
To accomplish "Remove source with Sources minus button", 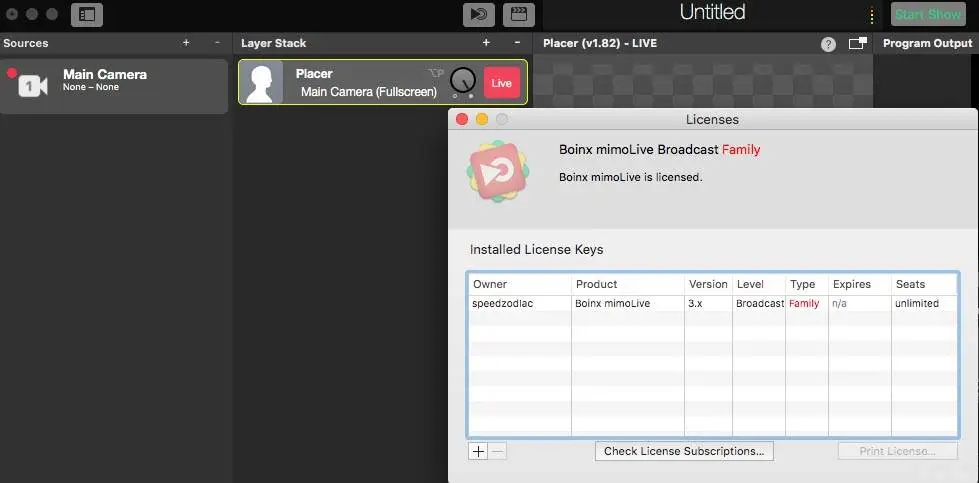I will click(x=217, y=42).
